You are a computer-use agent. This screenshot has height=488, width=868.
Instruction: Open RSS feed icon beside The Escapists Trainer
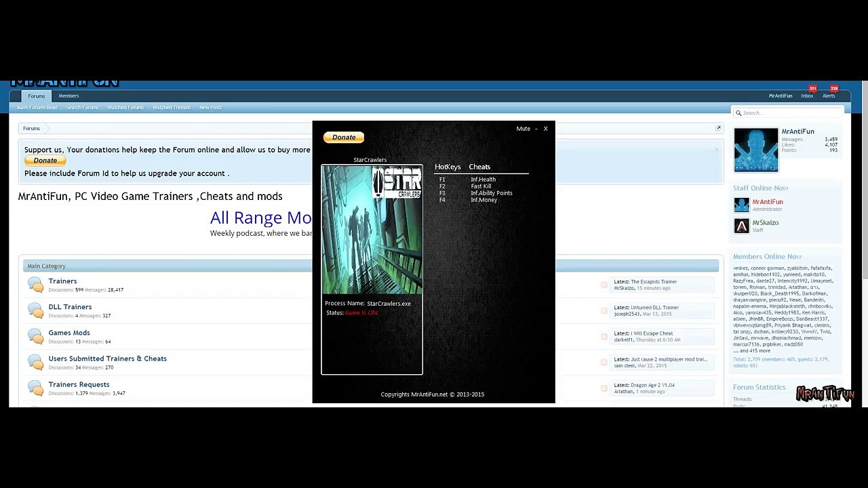pyautogui.click(x=604, y=285)
